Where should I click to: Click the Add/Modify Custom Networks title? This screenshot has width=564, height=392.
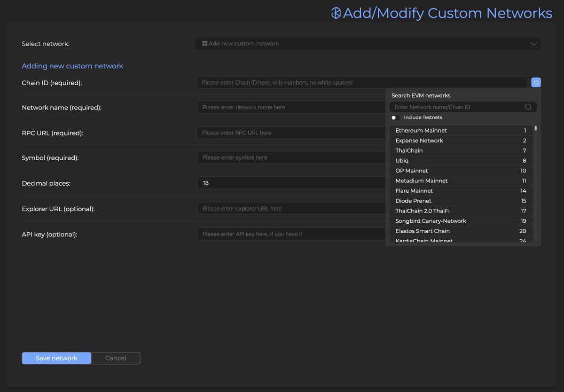[447, 13]
